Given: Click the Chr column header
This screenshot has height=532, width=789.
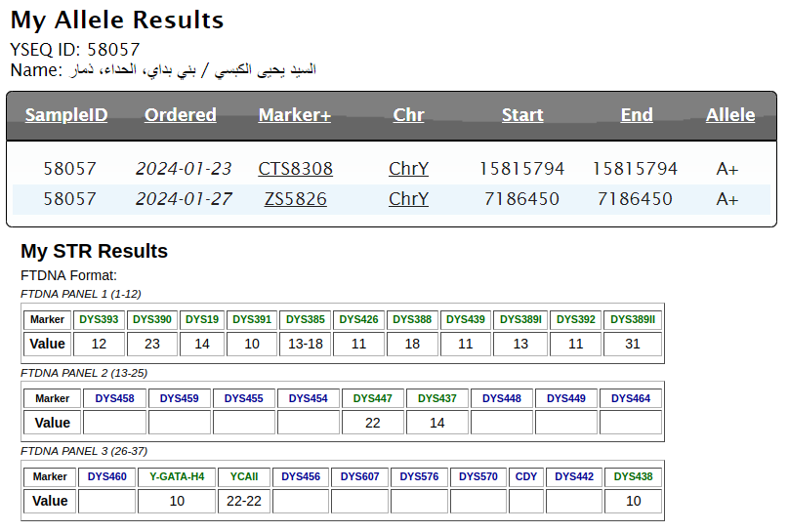Looking at the screenshot, I should point(408,115).
